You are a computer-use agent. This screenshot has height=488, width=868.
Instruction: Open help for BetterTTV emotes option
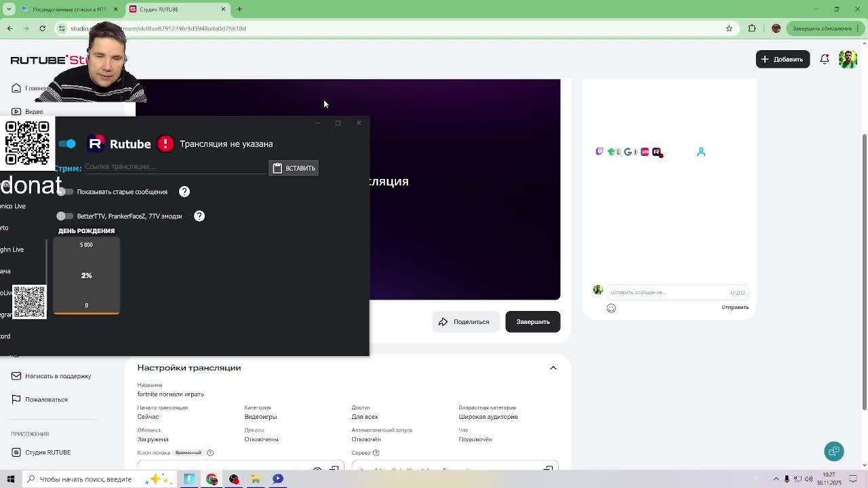point(199,216)
